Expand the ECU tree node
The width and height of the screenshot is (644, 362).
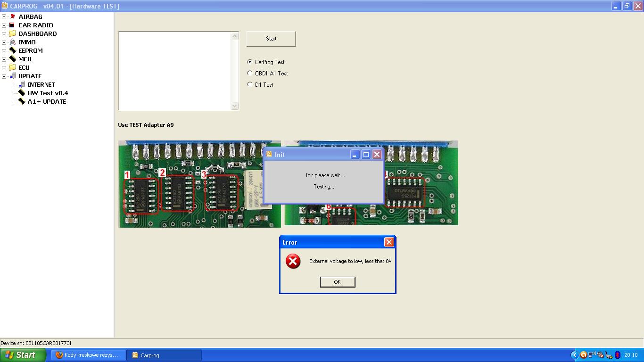click(4, 67)
